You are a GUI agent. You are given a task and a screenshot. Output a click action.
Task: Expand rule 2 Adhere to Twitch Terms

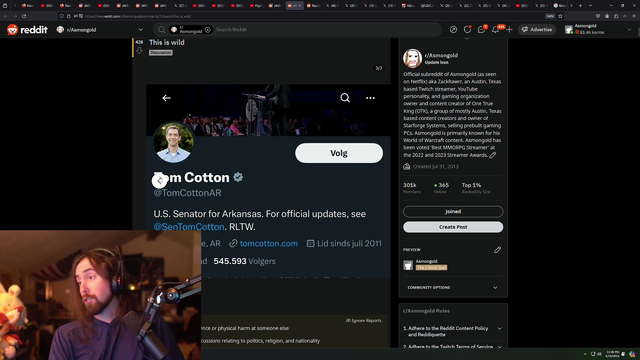(453, 347)
